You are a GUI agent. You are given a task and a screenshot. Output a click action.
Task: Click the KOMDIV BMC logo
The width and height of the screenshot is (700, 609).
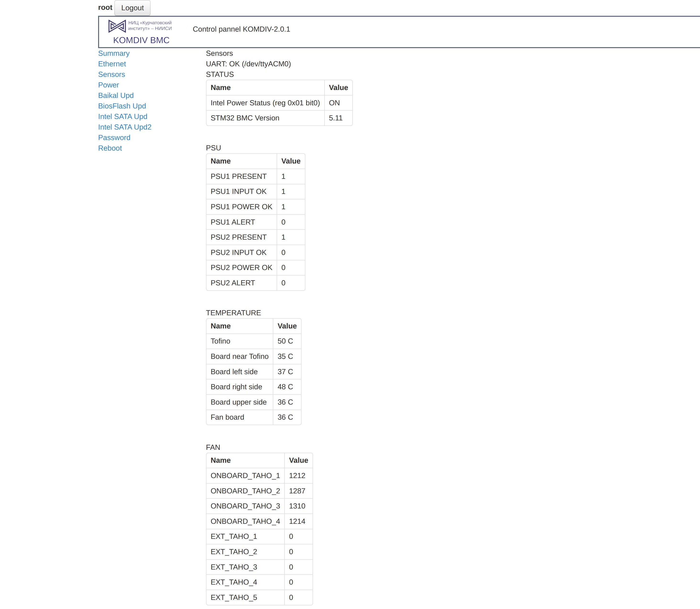tap(140, 32)
